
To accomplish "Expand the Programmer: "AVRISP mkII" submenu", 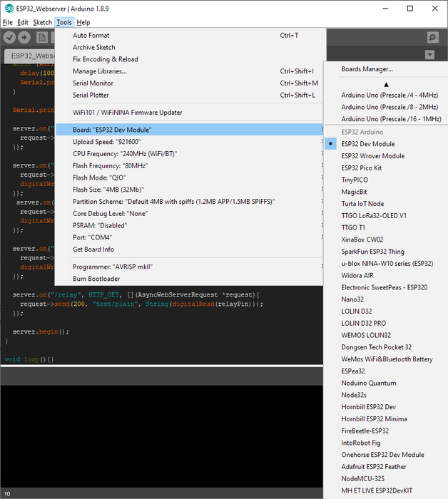I will click(x=190, y=267).
